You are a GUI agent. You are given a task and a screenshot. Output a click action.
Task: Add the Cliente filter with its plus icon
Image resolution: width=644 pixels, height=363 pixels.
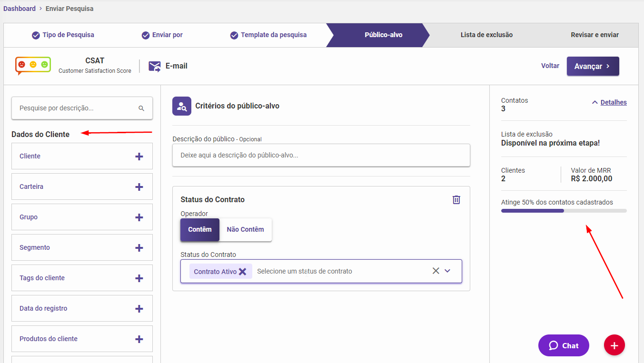[139, 157]
